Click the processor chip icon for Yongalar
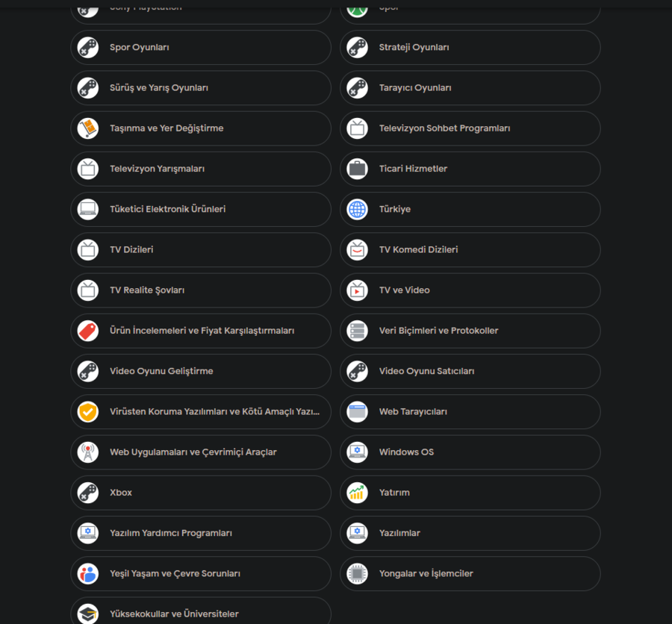The width and height of the screenshot is (672, 624). [x=358, y=574]
